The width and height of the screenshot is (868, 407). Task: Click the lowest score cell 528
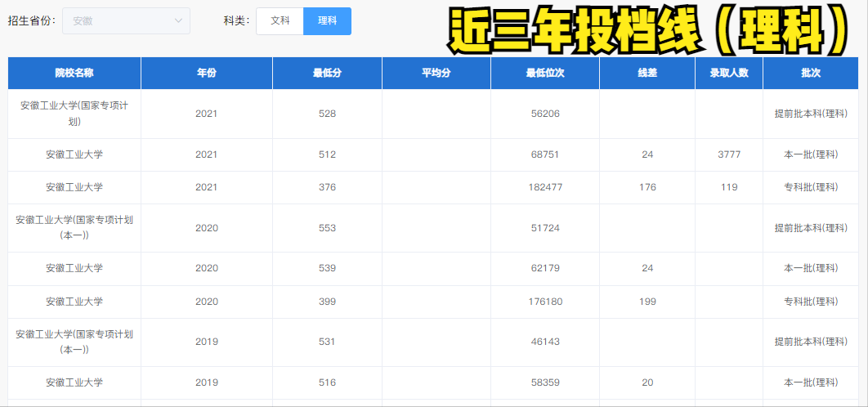[x=327, y=114]
